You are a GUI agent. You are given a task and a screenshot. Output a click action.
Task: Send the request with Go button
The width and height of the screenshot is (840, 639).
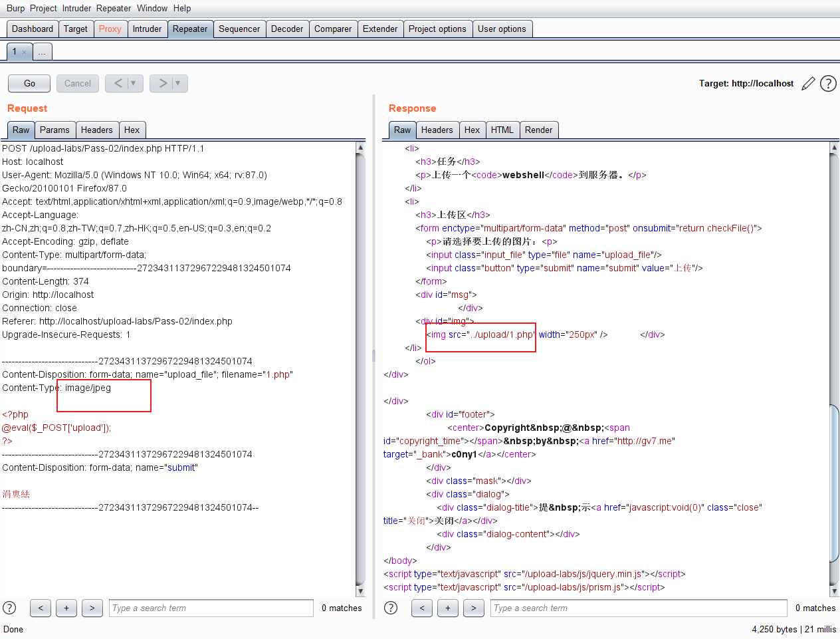[29, 83]
